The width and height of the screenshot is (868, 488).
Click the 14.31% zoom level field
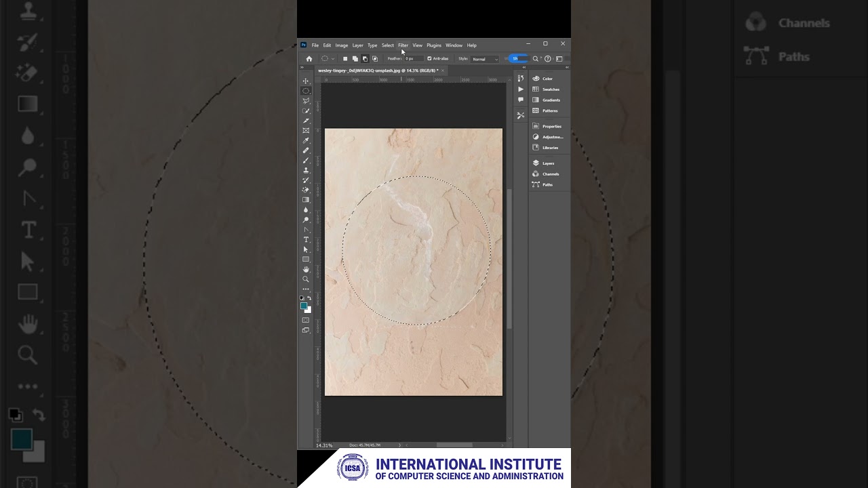tap(324, 445)
